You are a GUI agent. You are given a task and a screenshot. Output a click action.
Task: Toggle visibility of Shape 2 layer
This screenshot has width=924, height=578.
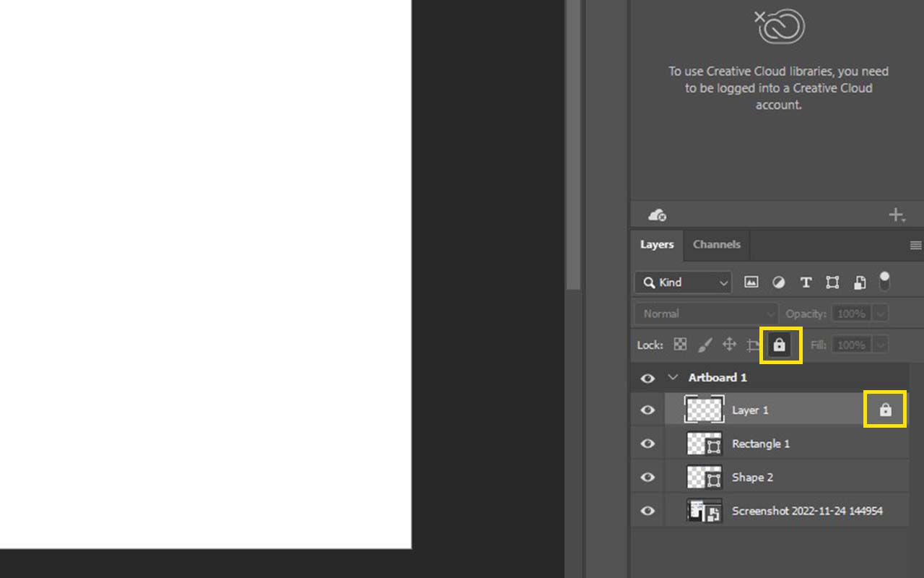pyautogui.click(x=648, y=477)
